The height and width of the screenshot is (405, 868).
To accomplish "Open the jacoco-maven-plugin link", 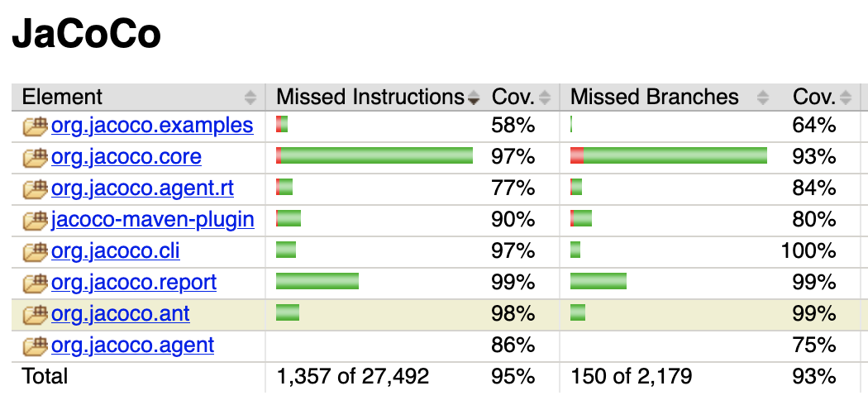I will 152,220.
